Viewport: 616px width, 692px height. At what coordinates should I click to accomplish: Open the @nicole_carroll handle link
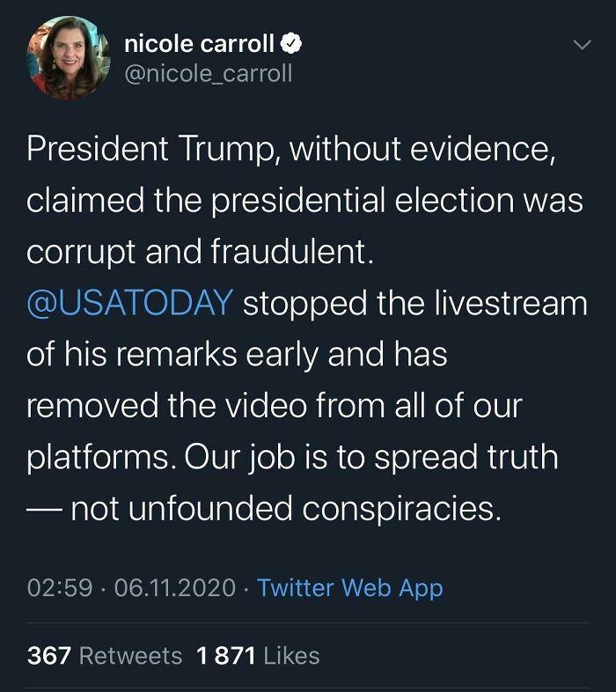208,72
